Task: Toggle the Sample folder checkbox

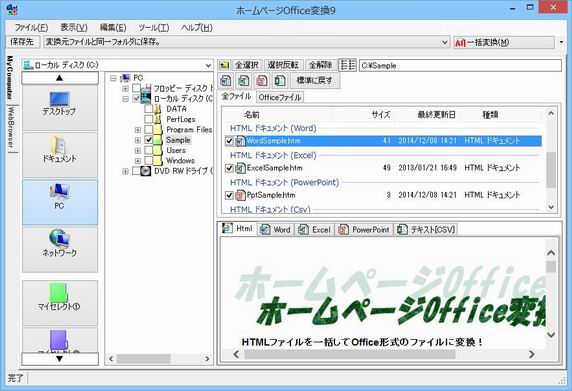Action: 148,140
